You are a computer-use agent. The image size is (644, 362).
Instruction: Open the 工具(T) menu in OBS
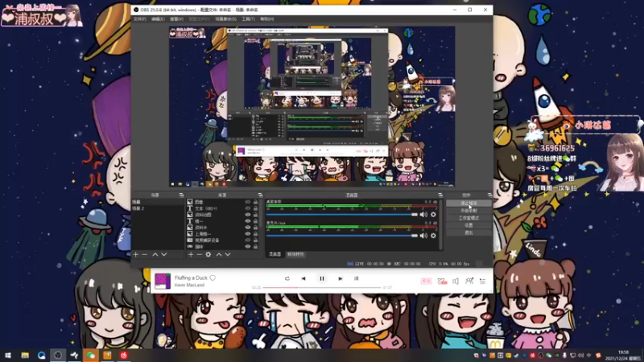pos(248,19)
